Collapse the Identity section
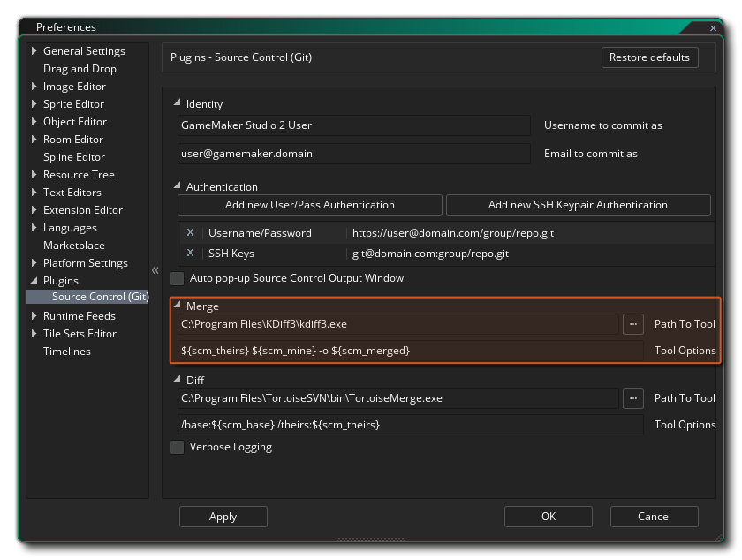 coord(178,103)
